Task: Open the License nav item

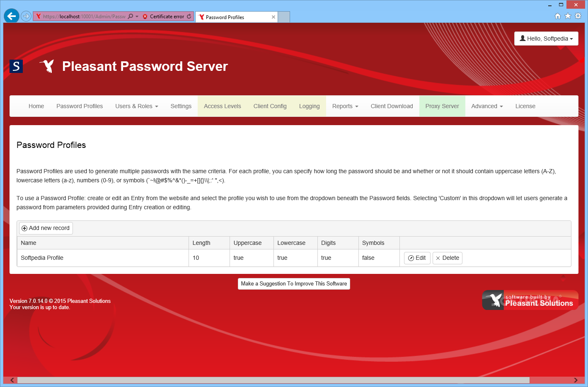Action: [x=525, y=106]
